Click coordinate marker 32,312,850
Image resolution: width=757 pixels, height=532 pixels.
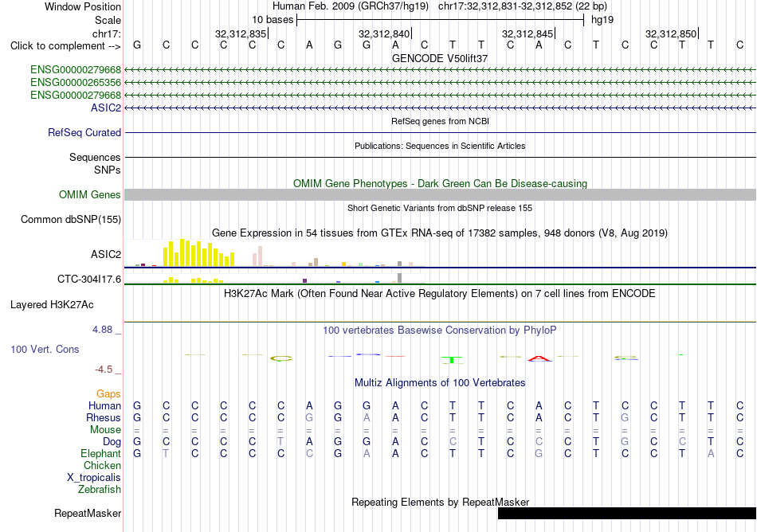(x=671, y=33)
